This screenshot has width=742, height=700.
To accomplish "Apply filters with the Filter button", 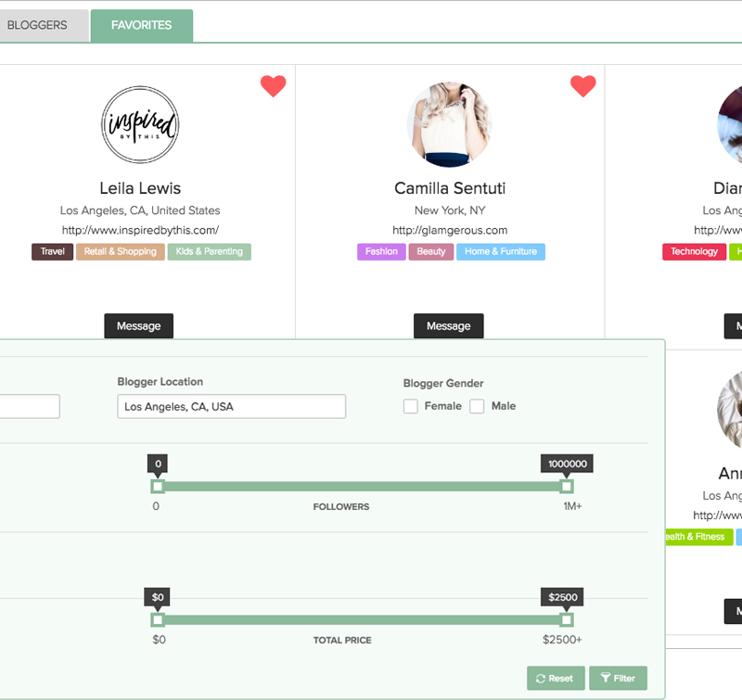I will (618, 679).
